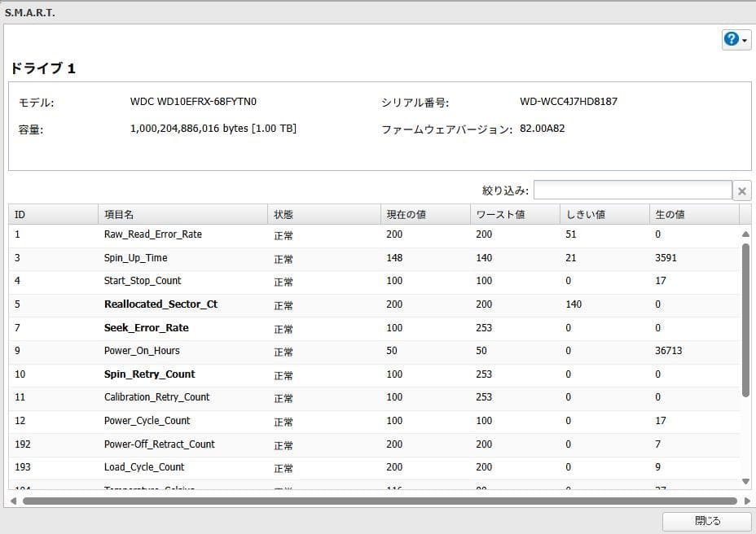Sort the table by the ID column header

point(51,213)
